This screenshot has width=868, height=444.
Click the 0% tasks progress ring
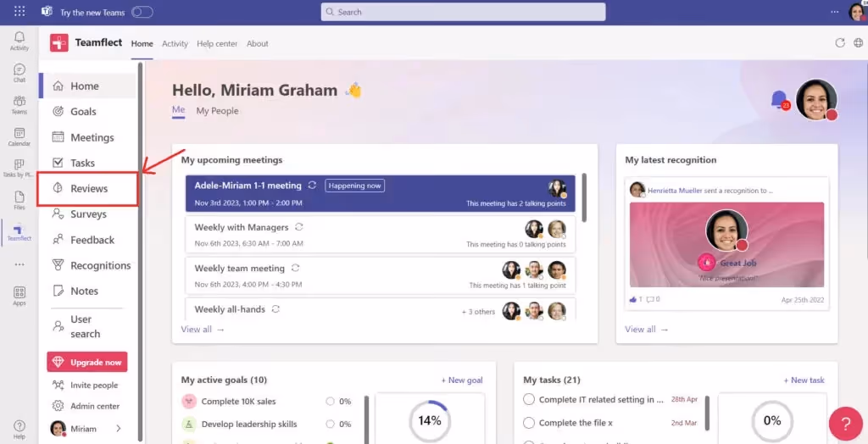[771, 421]
